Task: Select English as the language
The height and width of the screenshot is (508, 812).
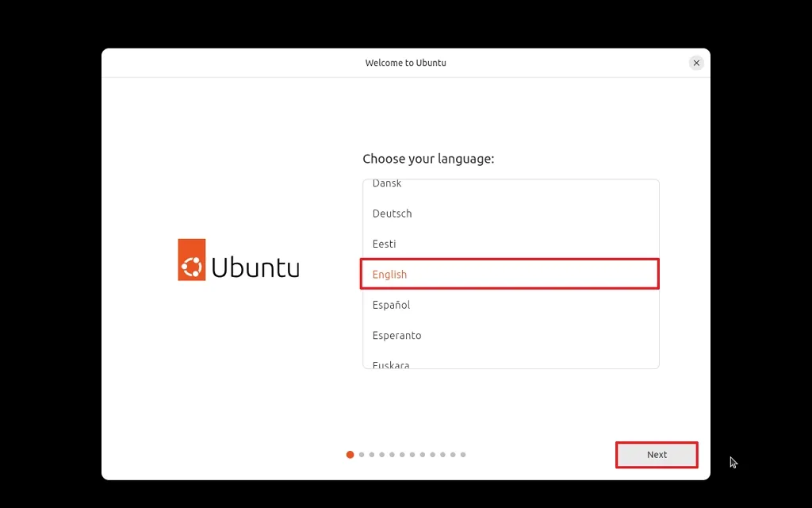Action: tap(389, 274)
